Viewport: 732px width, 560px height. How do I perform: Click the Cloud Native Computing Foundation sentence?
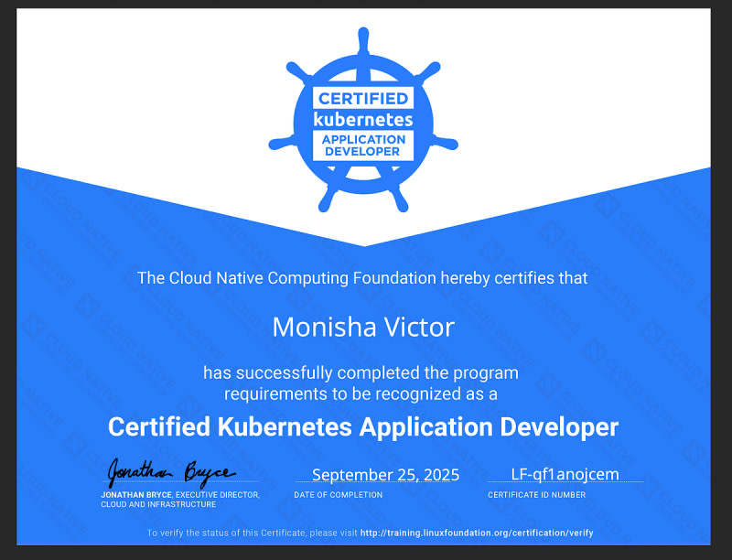pos(362,277)
